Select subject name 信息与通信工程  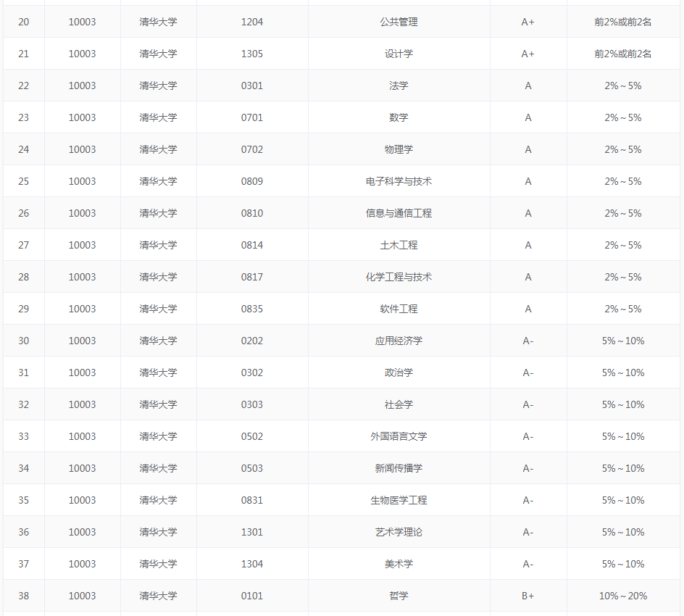399,213
